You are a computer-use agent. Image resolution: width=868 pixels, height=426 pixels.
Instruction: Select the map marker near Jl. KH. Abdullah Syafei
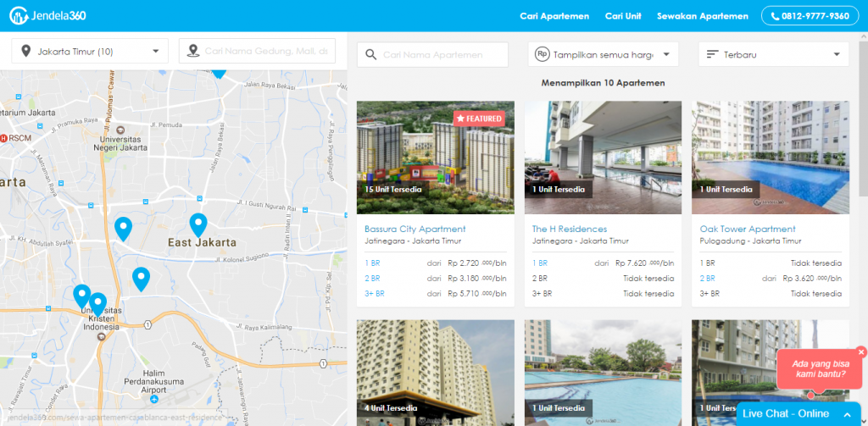click(x=124, y=229)
